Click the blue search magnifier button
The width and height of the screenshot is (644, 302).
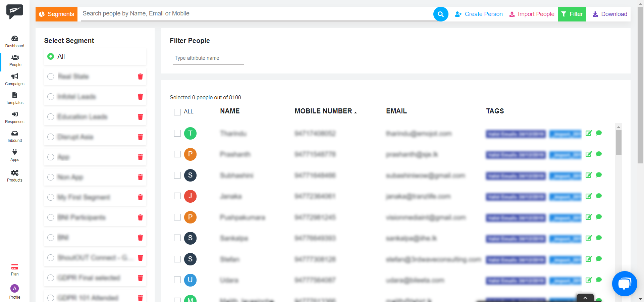tap(440, 14)
